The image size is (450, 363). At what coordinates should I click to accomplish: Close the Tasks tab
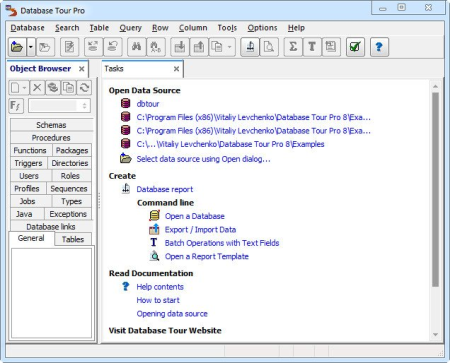pyautogui.click(x=176, y=69)
